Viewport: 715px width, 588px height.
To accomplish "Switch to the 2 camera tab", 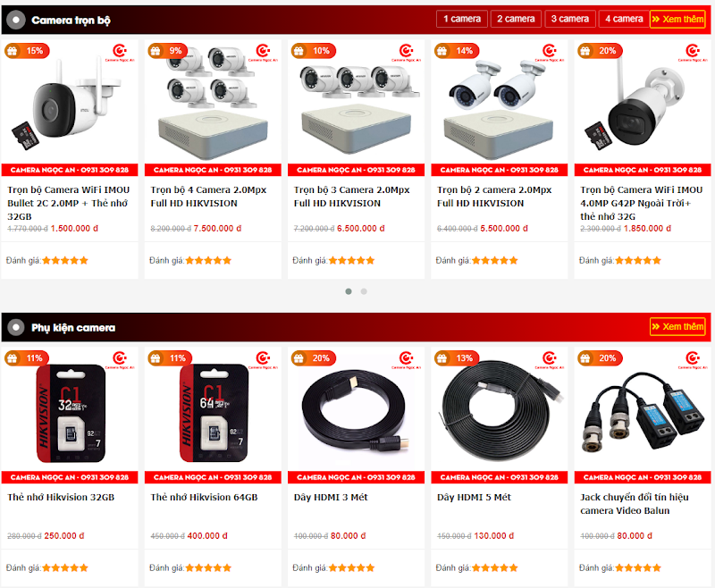I will point(516,19).
